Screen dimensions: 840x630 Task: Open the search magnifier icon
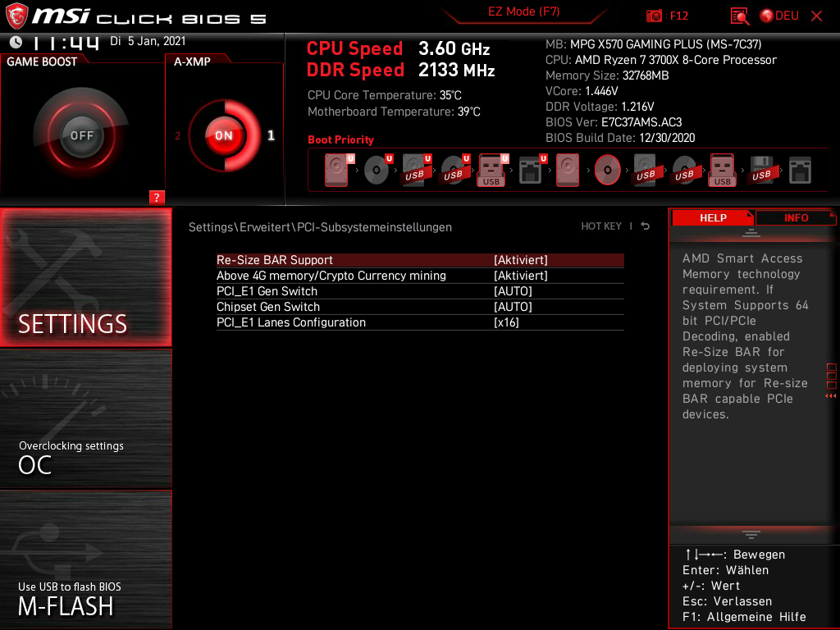pos(740,16)
